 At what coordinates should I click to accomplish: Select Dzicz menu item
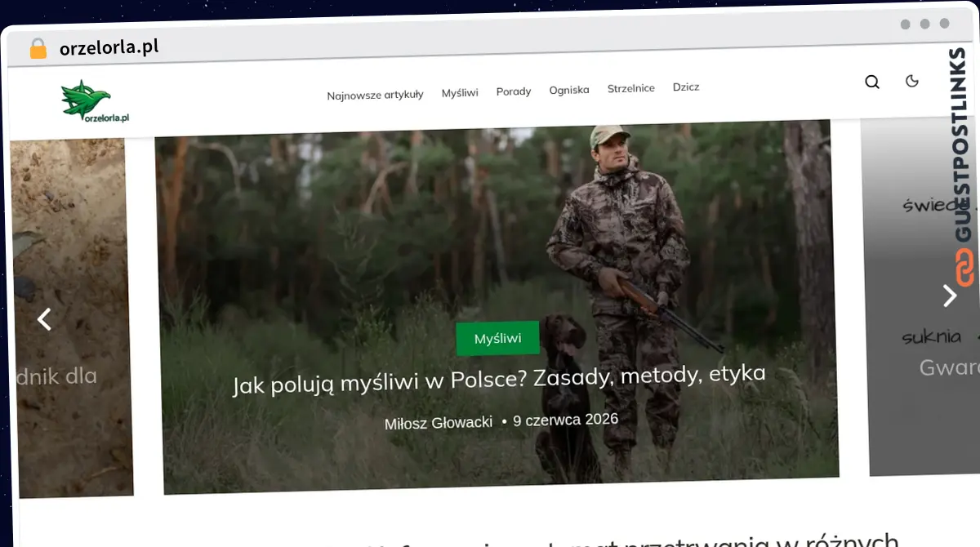coord(686,87)
